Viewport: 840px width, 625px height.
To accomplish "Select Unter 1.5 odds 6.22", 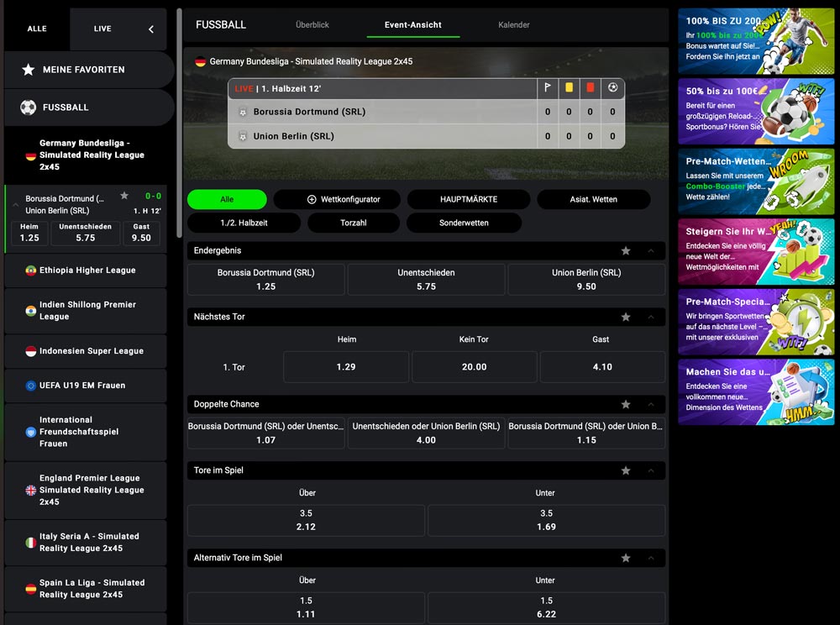I will pyautogui.click(x=547, y=607).
